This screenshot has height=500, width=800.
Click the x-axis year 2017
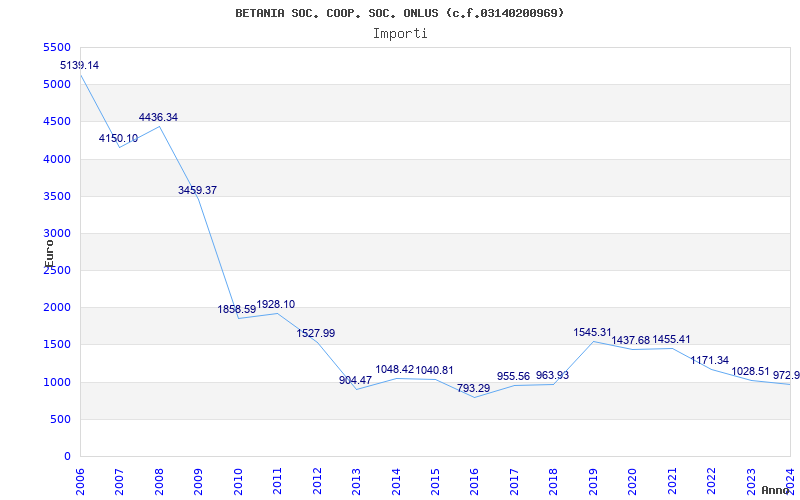(x=514, y=482)
